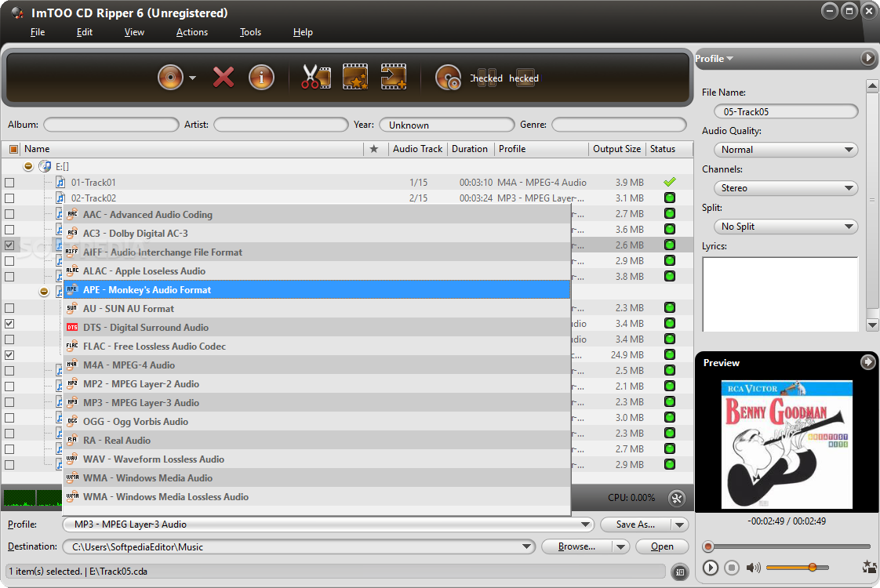Open the Audio Quality Normal dropdown

tap(786, 149)
